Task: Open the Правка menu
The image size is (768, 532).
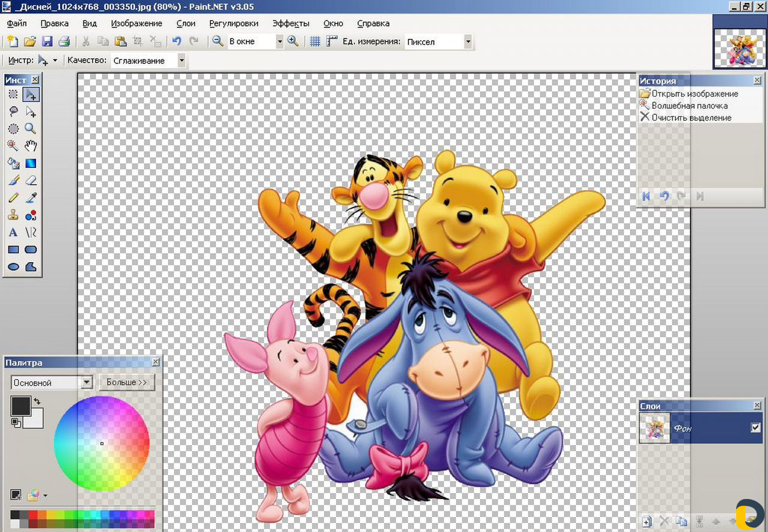Action: 55,23
